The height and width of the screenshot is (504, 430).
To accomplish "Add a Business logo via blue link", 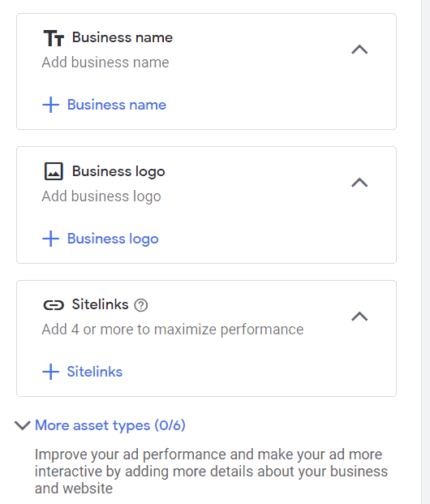I will 113,239.
